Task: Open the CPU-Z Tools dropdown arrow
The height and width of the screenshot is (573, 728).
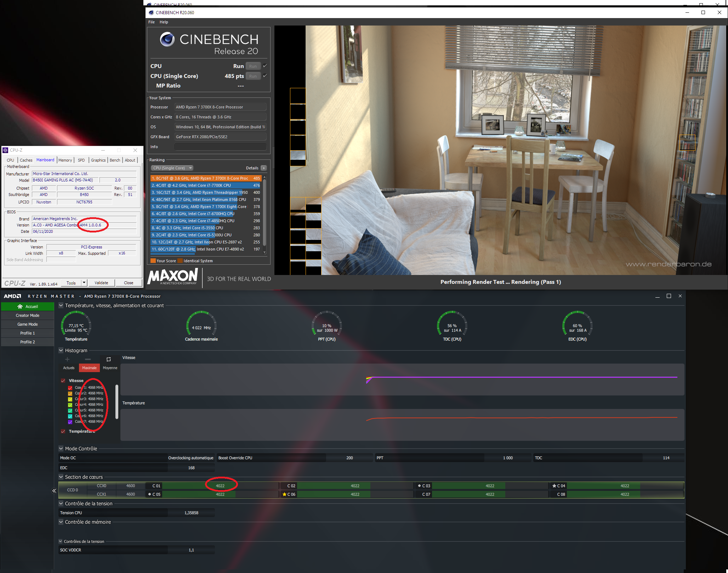Action: point(84,283)
